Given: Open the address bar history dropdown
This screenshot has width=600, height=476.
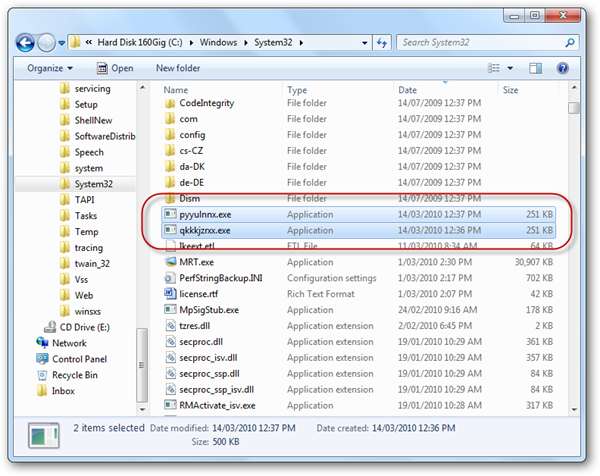Looking at the screenshot, I should click(365, 43).
